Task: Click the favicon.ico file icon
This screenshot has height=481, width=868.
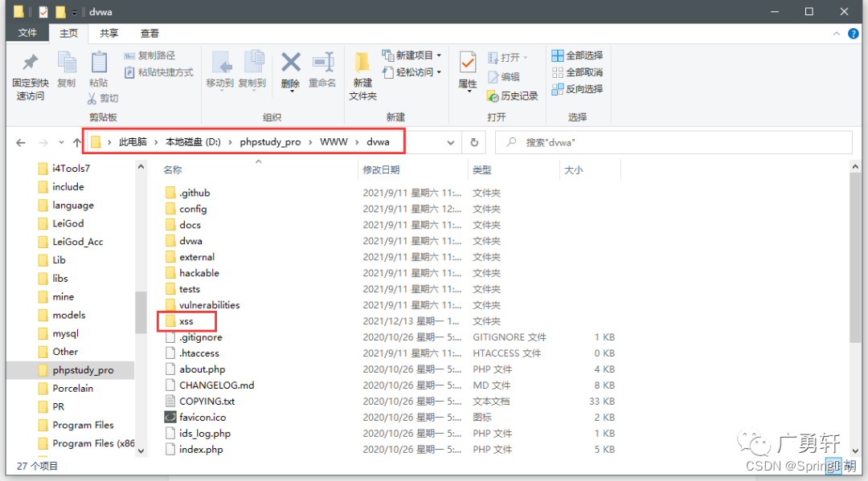Action: pyautogui.click(x=170, y=417)
